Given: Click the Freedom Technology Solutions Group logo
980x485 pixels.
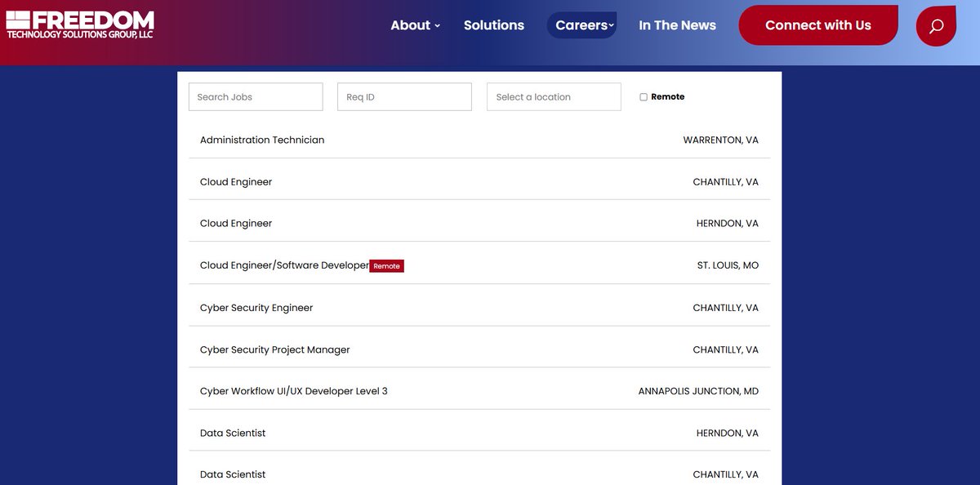Looking at the screenshot, I should click(x=80, y=24).
